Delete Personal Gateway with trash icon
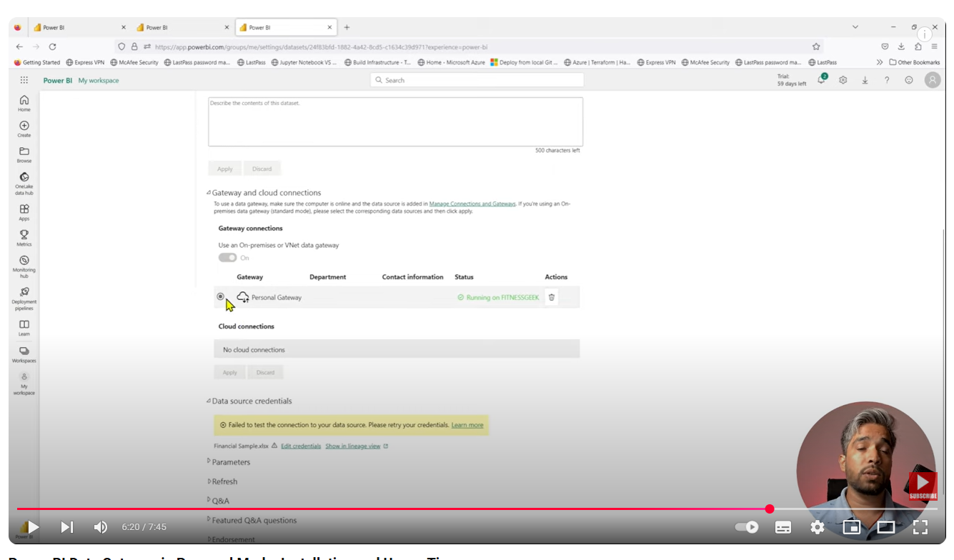The height and width of the screenshot is (560, 954). (552, 297)
